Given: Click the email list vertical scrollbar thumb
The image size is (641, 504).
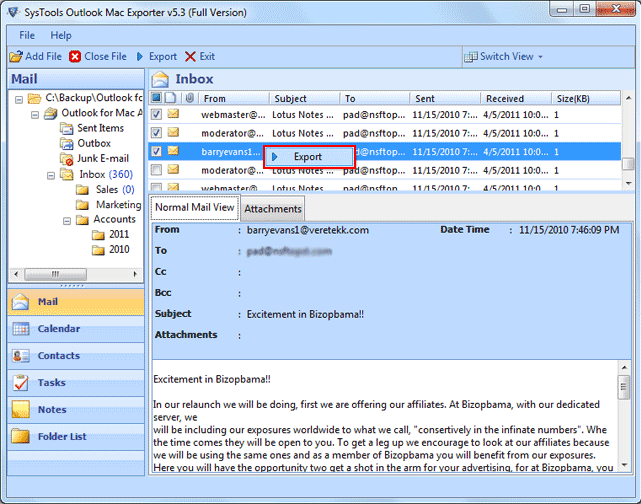Looking at the screenshot, I should (x=628, y=164).
